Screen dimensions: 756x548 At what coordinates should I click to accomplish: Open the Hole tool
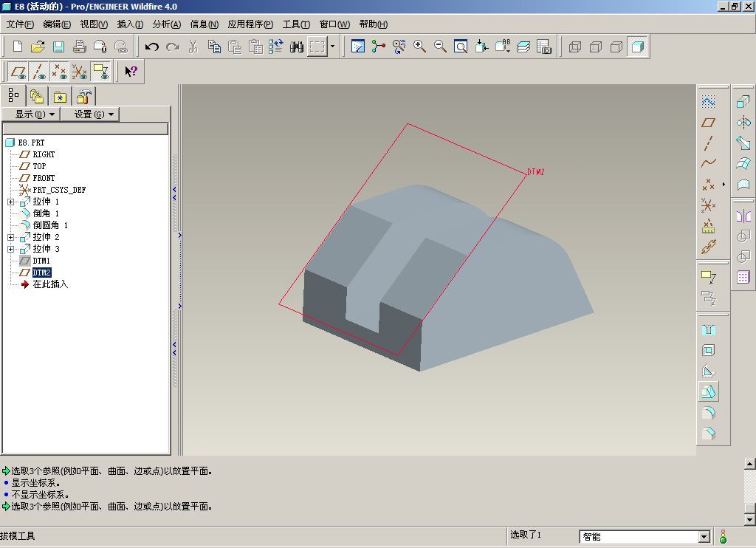(708, 330)
